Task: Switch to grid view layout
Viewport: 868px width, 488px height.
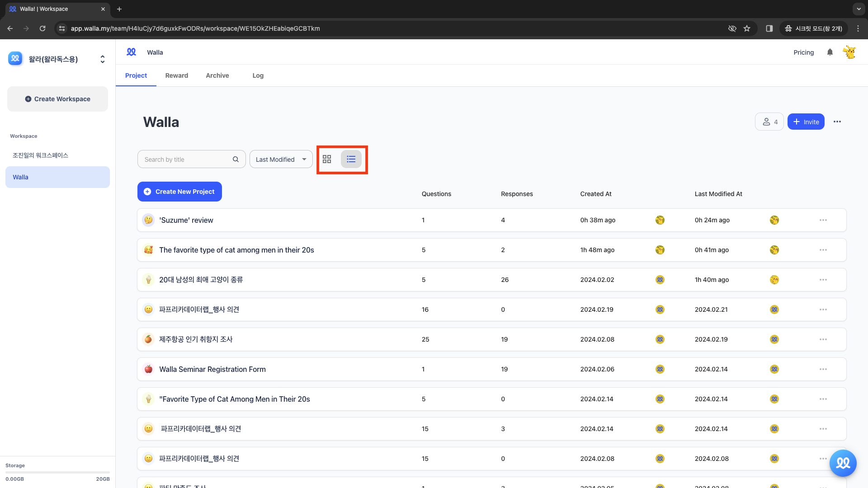Action: pyautogui.click(x=327, y=159)
